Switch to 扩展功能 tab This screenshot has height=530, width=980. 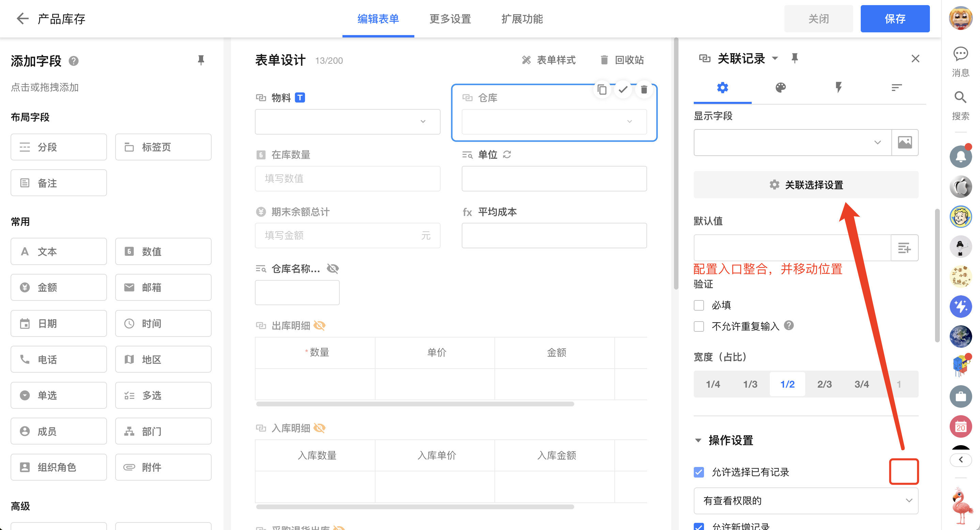pyautogui.click(x=522, y=19)
